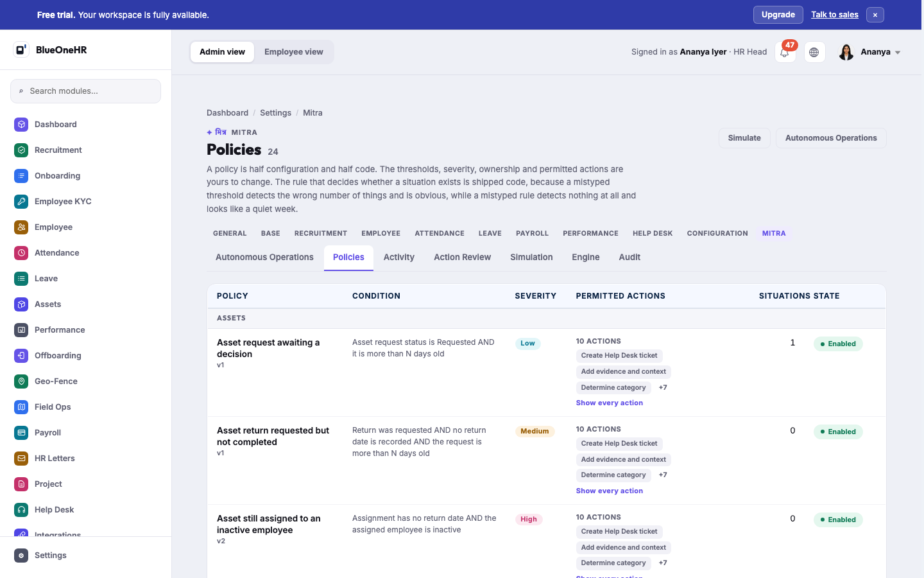Expand +7 actions in Asset return row
Image resolution: width=924 pixels, height=578 pixels.
point(663,475)
